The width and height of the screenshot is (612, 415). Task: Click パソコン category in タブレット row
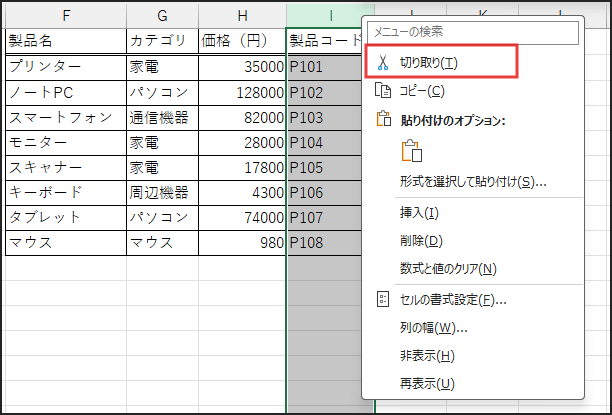162,218
